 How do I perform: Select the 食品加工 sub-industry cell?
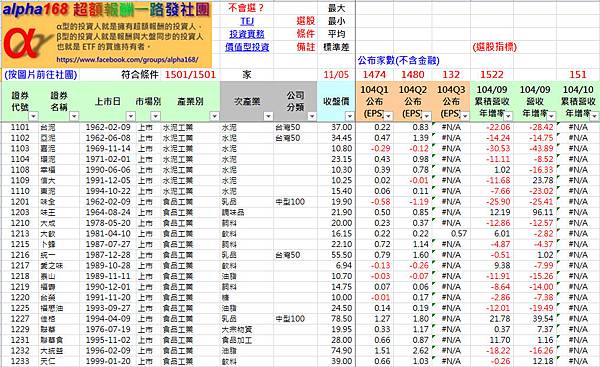tap(236, 340)
